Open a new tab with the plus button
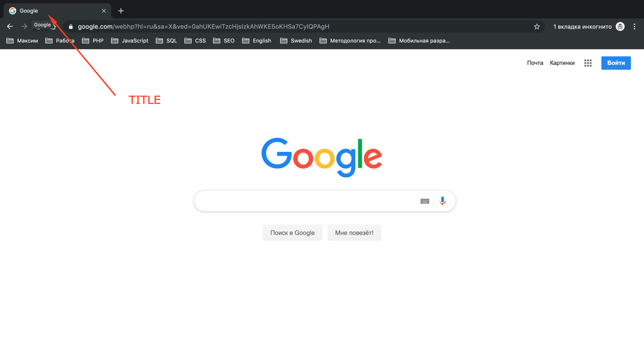 (121, 11)
